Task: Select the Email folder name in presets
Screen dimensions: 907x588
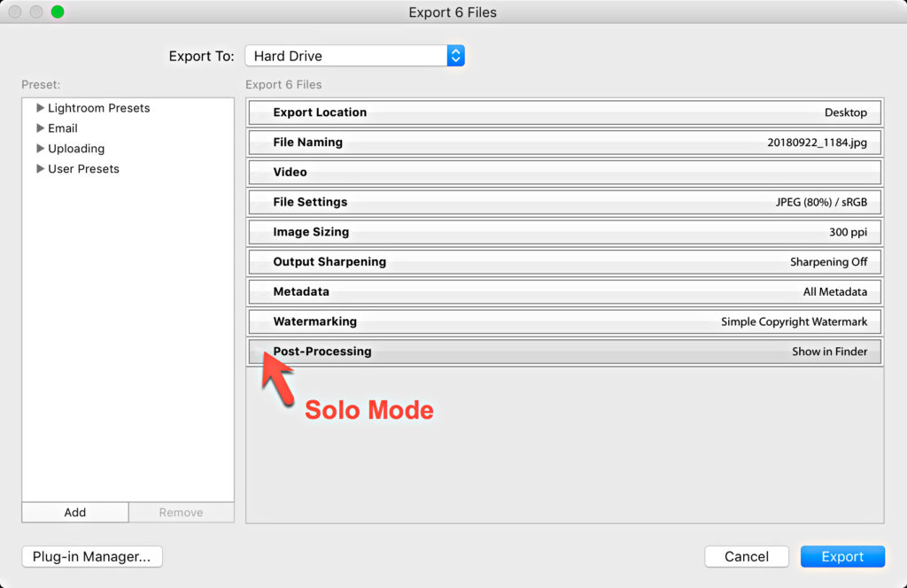Action: pyautogui.click(x=63, y=128)
